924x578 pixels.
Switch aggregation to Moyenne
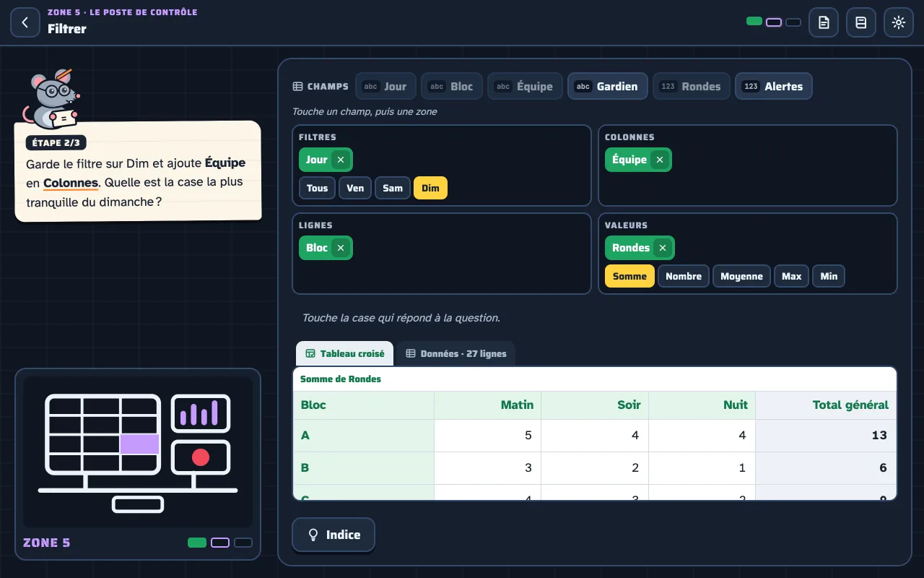[741, 276]
